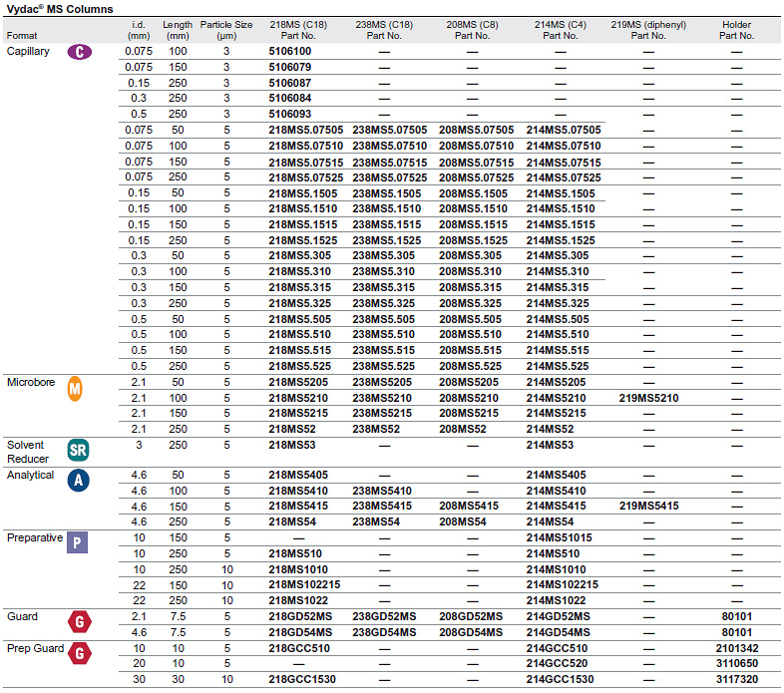Select part number 238MS5.310
This screenshot has width=784, height=693.
(x=383, y=271)
